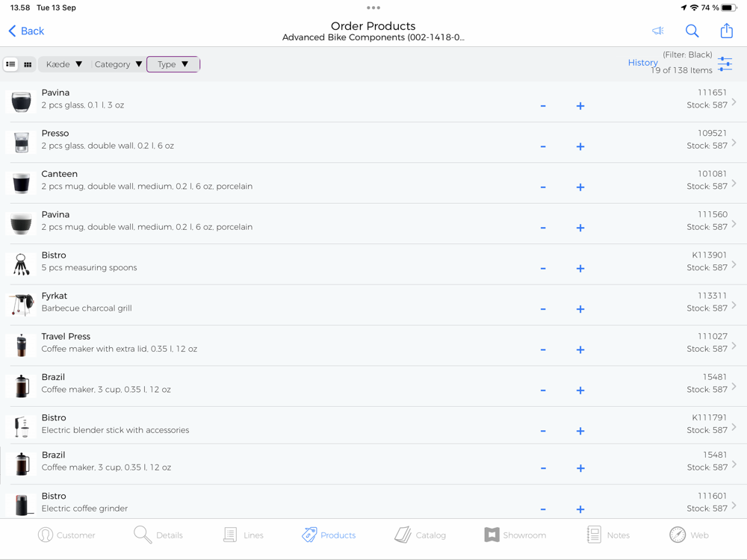This screenshot has width=747, height=560.
Task: Add one Bistro measuring spoons set
Action: [580, 268]
